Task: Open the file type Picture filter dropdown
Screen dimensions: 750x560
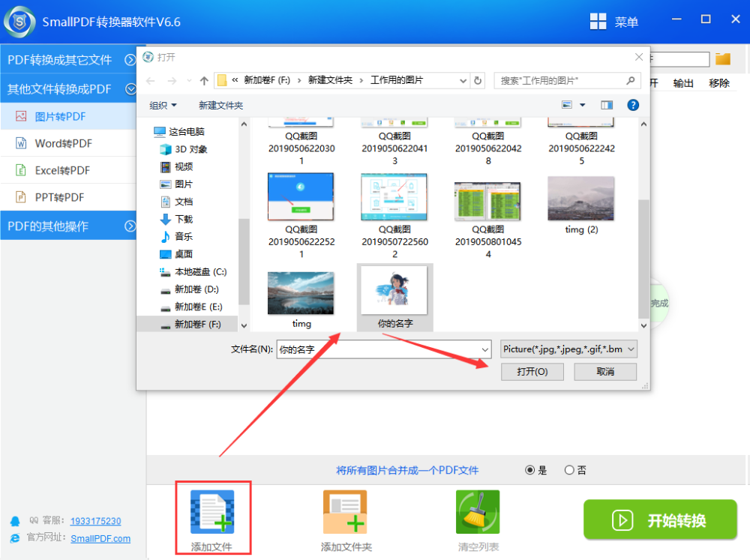Action: (x=568, y=349)
